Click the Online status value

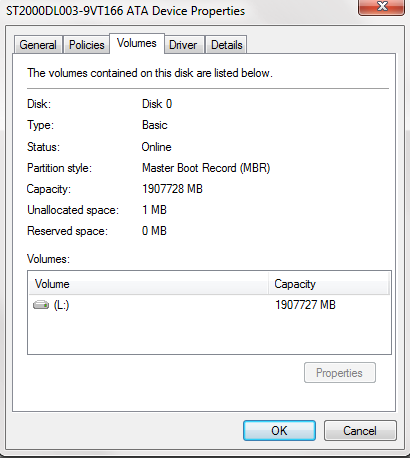[x=156, y=147]
